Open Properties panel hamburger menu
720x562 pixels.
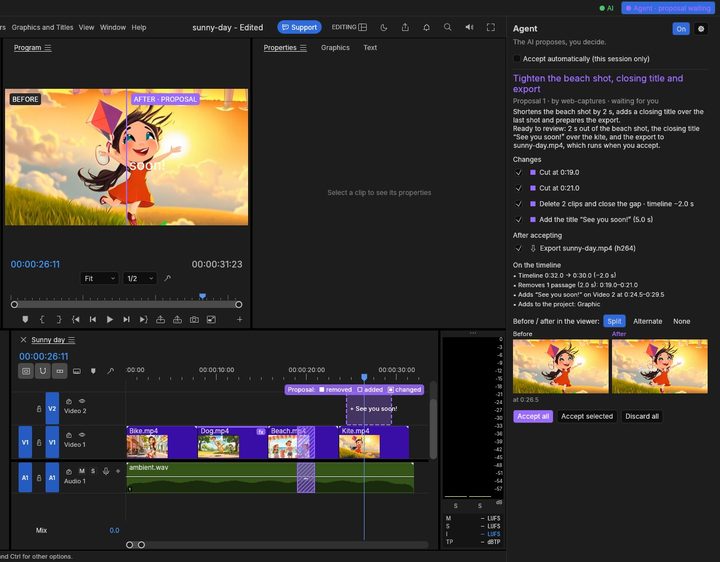303,48
